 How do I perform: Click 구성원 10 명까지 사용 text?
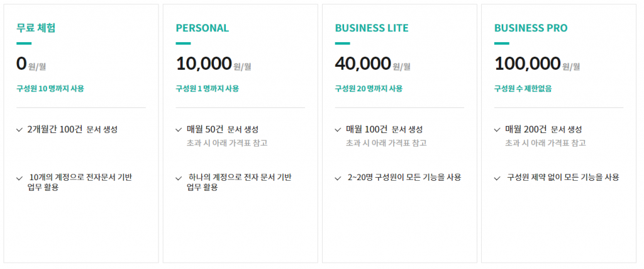tap(50, 88)
